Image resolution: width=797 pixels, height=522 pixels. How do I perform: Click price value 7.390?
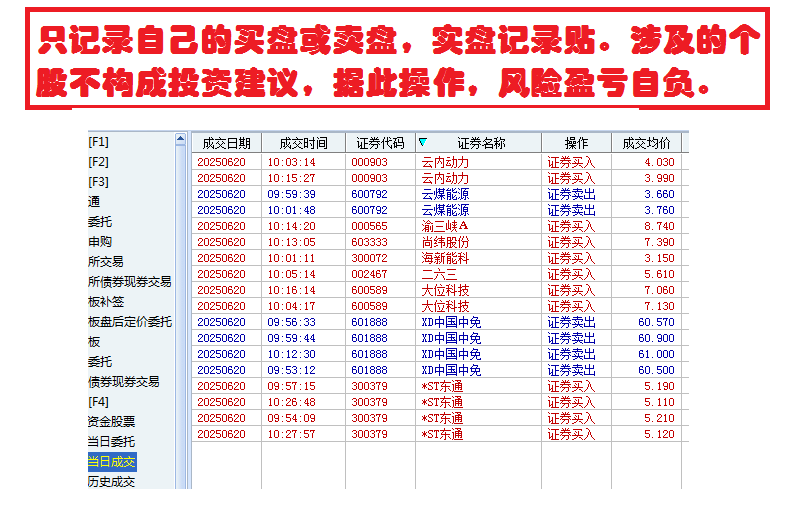coord(659,242)
